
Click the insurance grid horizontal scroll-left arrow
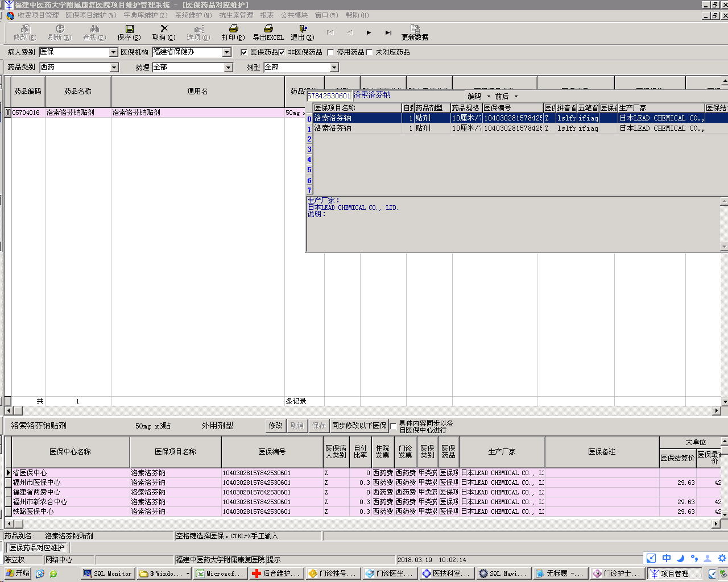pyautogui.click(x=9, y=523)
